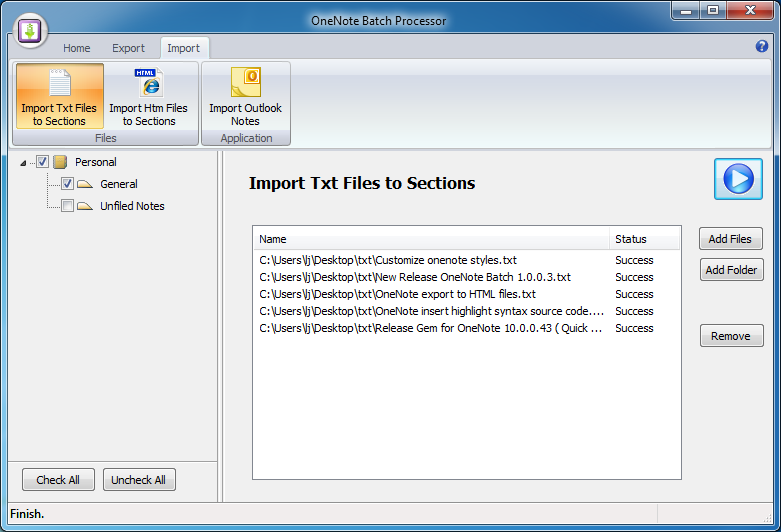Minimize the OneNote Batch Processor window

[x=686, y=10]
